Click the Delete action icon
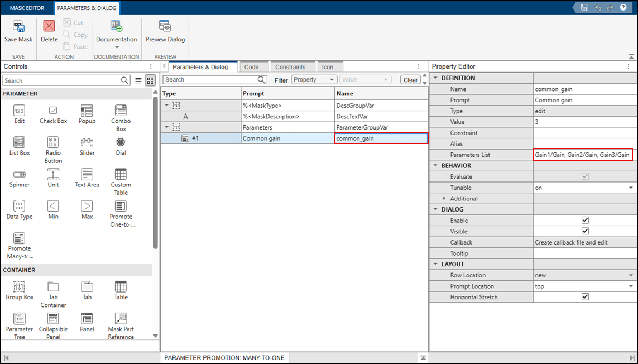638x364 pixels. pos(49,26)
